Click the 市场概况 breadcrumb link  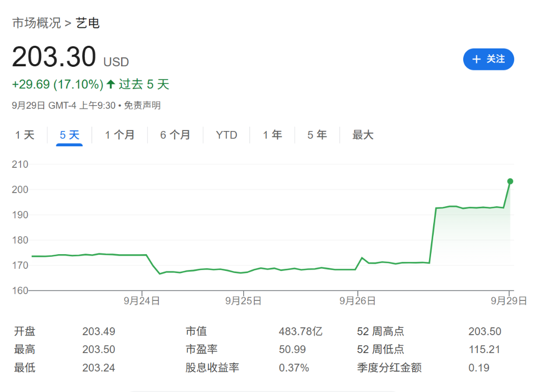tap(36, 23)
